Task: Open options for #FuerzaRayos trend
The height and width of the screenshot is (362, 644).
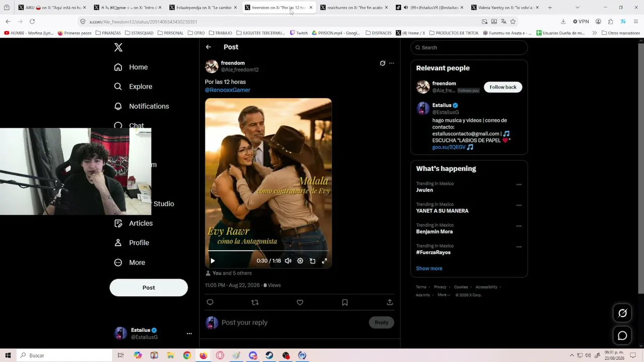Action: (x=519, y=247)
